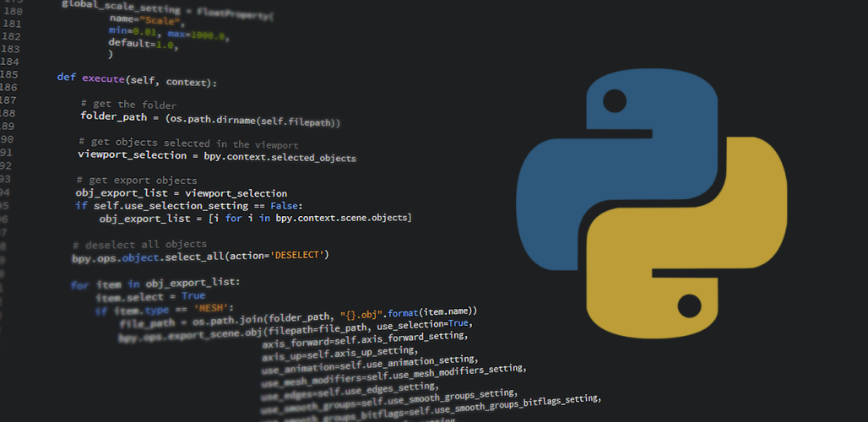Image resolution: width=868 pixels, height=422 pixels.
Task: Click 'if self.use_selection_setting == False:' line
Action: tap(189, 205)
